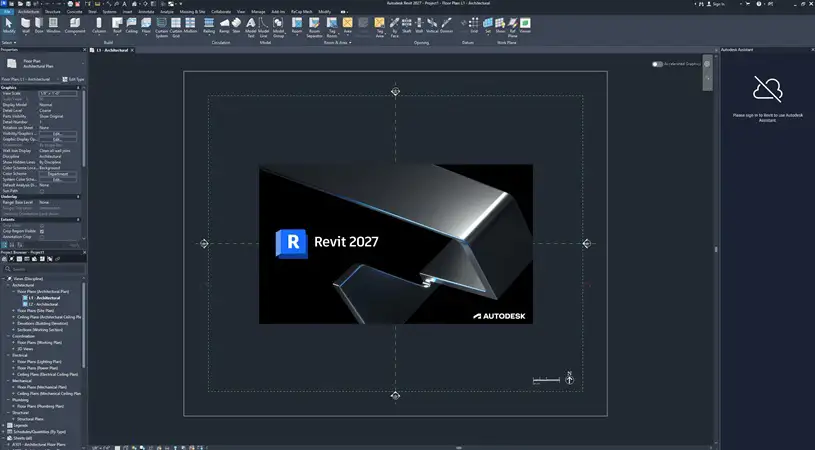Toggle the Sun Path checkbox
Screen dimensions: 815x450
click(42, 191)
